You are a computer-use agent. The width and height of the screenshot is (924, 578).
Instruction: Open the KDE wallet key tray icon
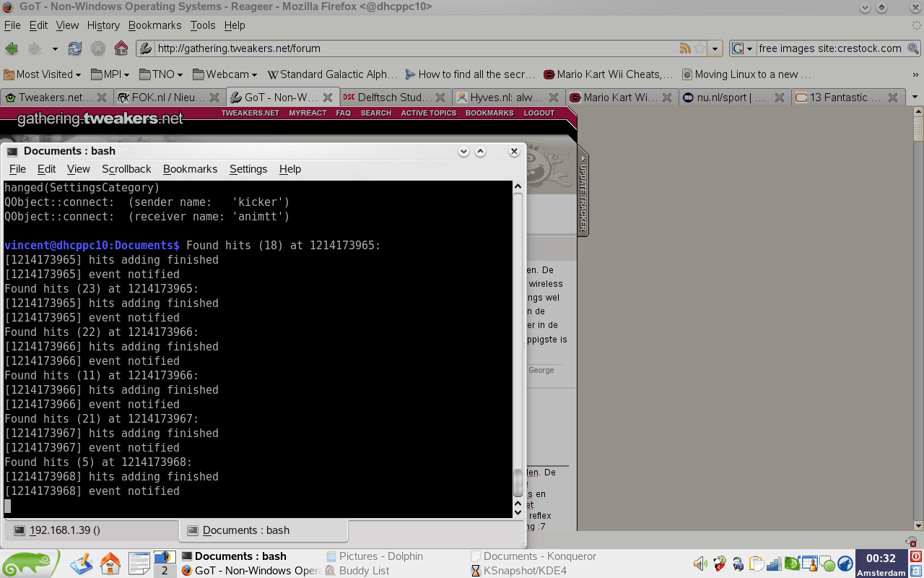pyautogui.click(x=738, y=564)
